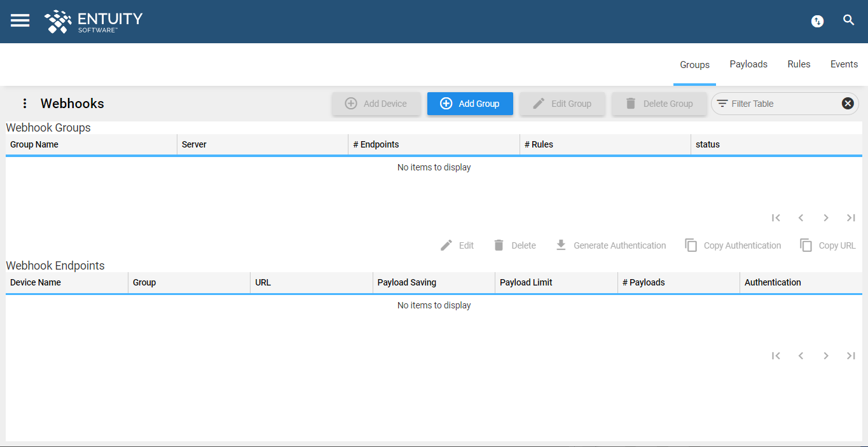Viewport: 868px width, 447px height.
Task: Click the disabled Add Device button
Action: tap(376, 103)
